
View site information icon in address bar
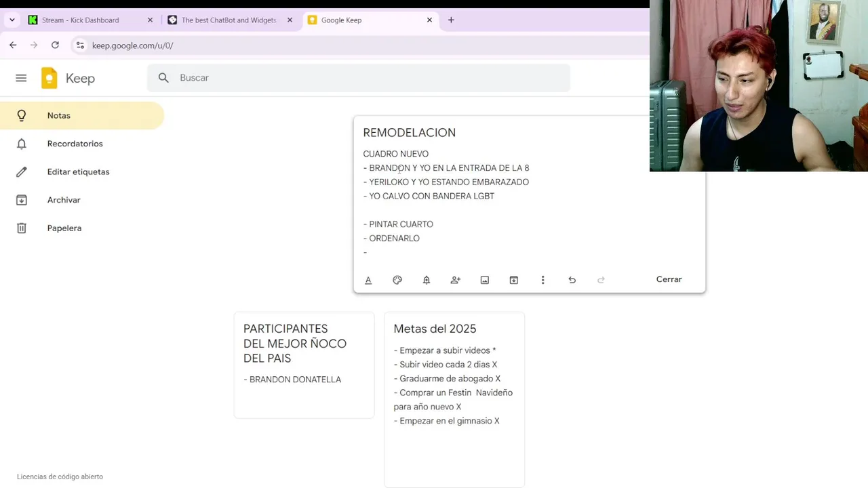point(80,45)
